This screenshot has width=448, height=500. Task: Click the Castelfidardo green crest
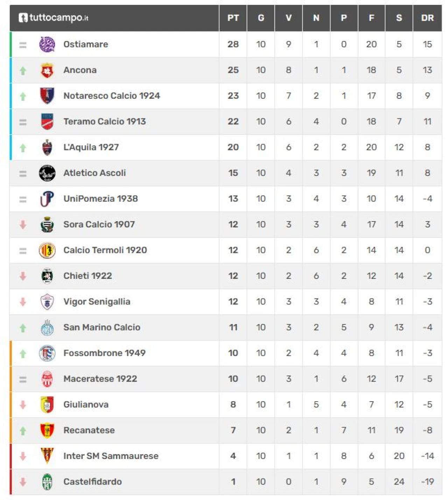tap(47, 482)
